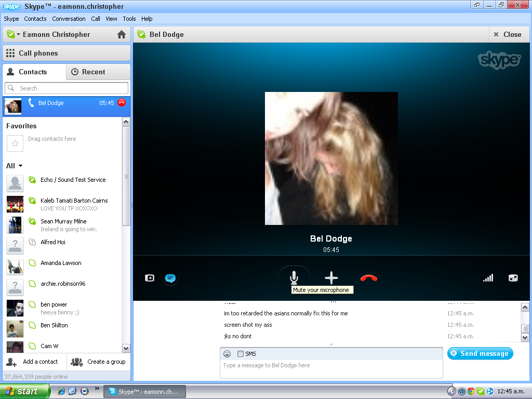Open the Conversation menu
The height and width of the screenshot is (399, 532).
(69, 19)
